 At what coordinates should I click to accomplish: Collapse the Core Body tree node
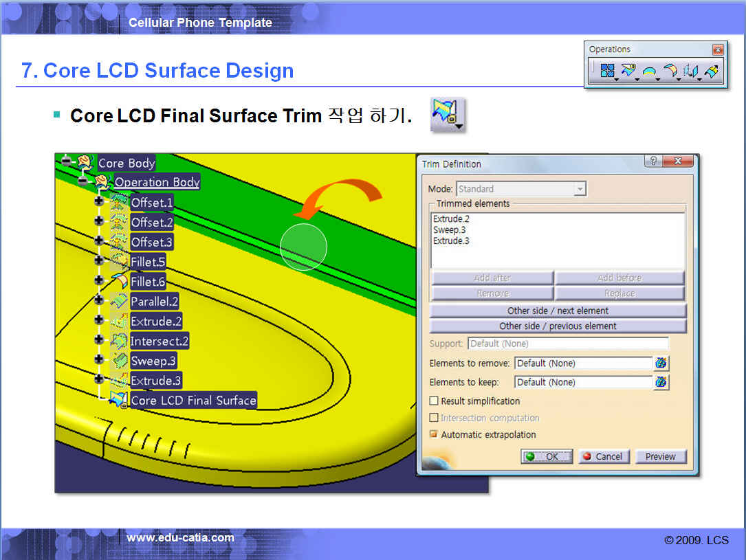66,162
